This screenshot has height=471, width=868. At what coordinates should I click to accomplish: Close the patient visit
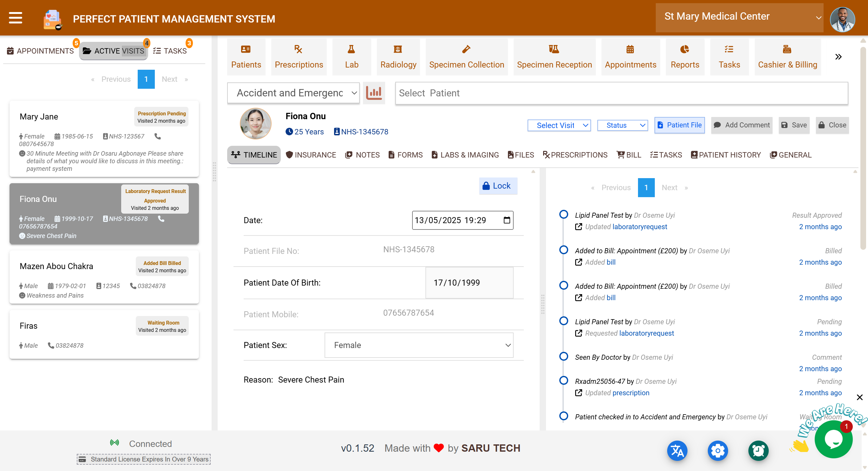pyautogui.click(x=832, y=125)
